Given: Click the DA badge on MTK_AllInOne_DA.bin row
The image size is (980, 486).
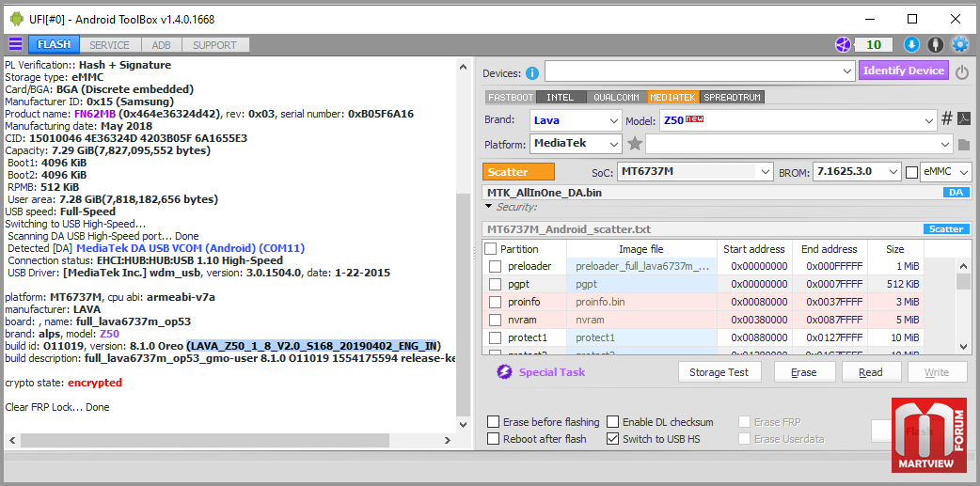Looking at the screenshot, I should click(x=956, y=193).
